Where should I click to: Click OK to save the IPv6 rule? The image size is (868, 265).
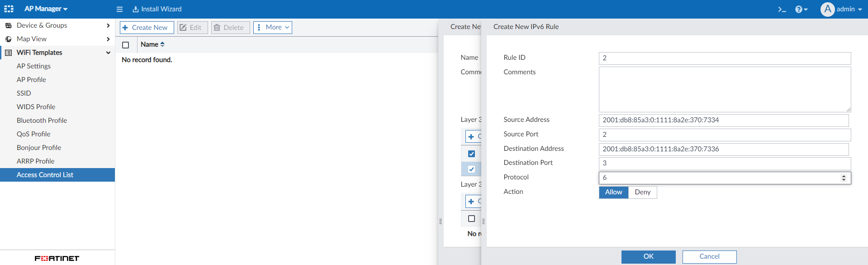(648, 256)
